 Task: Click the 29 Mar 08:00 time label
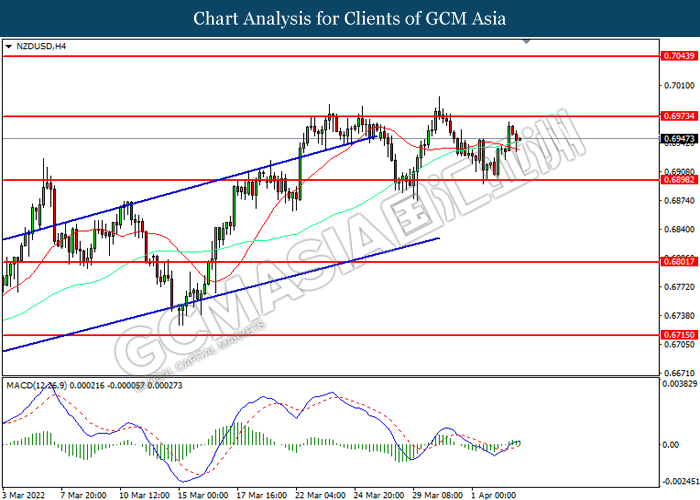click(437, 495)
